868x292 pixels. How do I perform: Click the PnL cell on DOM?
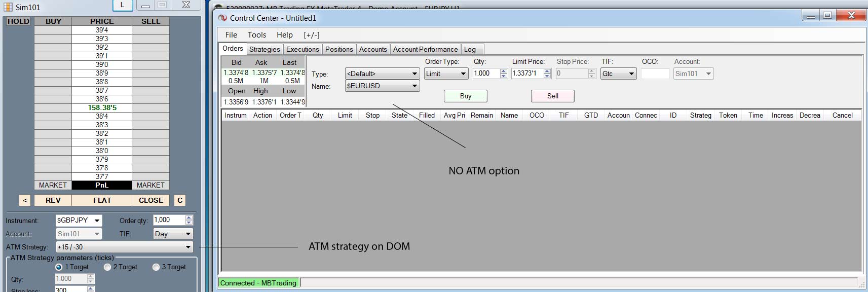[102, 185]
